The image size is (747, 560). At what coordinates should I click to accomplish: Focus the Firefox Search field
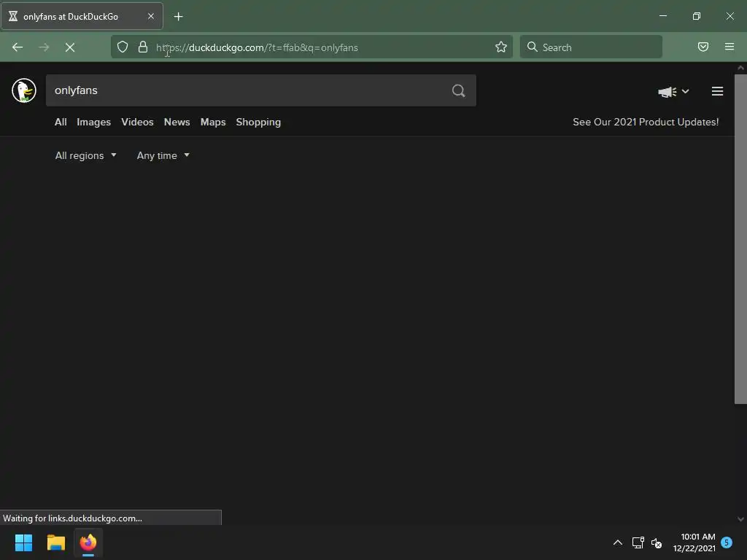pyautogui.click(x=591, y=47)
